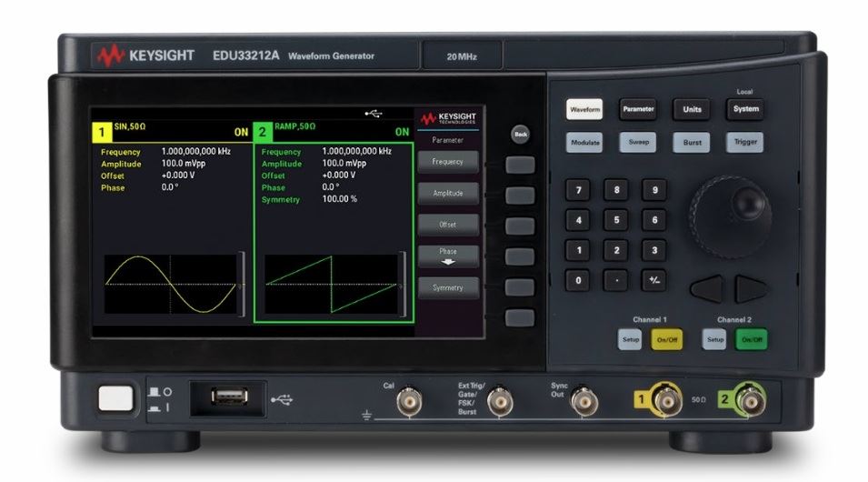Click the USB status icon on screen
This screenshot has height=482, width=868.
(x=374, y=114)
